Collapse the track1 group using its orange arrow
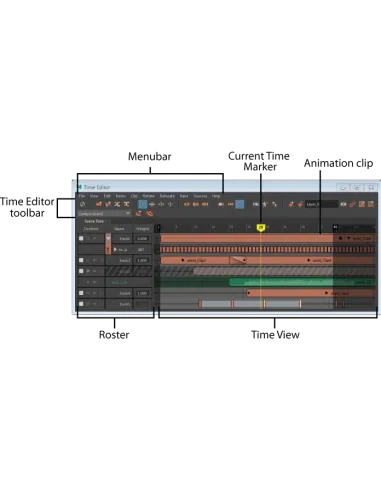Viewport: 381px width, 492px height. coord(108,238)
